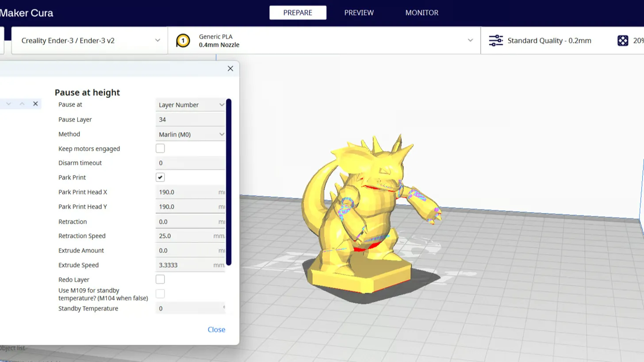Click the 'Generic PLA' material text
The width and height of the screenshot is (644, 362).
click(215, 37)
